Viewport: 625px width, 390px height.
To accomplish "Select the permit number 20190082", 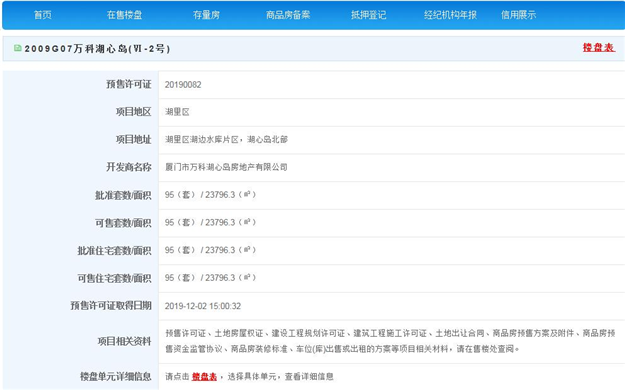I will 183,85.
